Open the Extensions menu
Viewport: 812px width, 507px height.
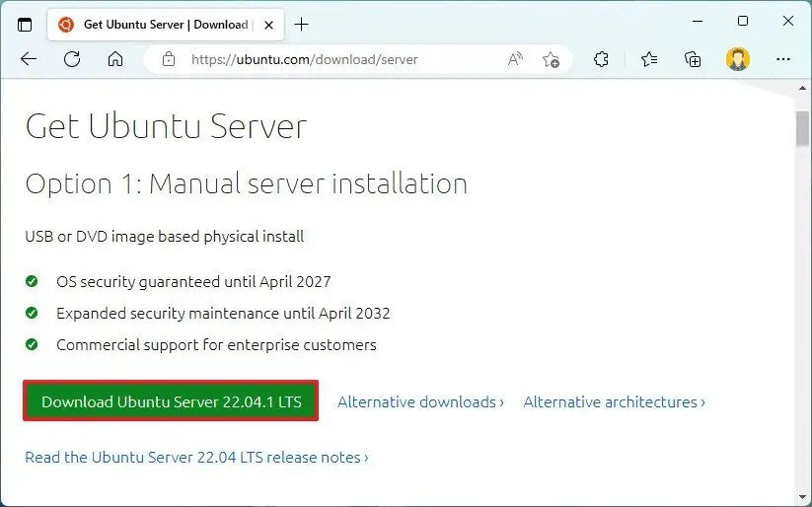(601, 59)
